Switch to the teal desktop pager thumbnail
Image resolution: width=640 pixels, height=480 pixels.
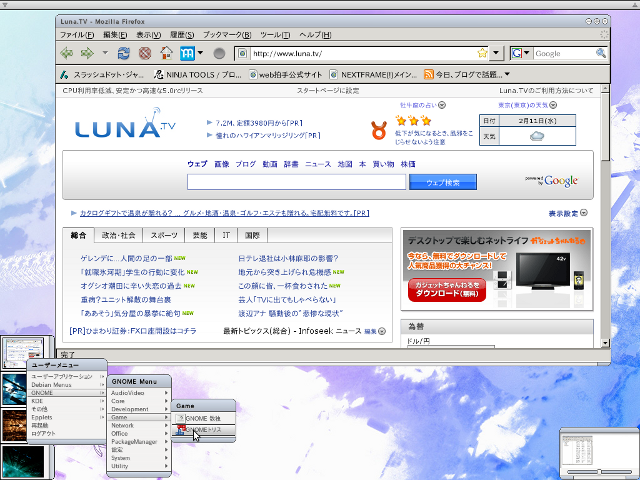click(x=23, y=461)
